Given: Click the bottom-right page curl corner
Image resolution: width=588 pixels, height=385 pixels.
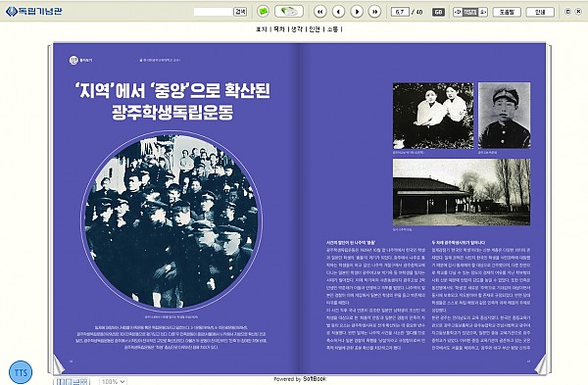Looking at the screenshot, I should [540, 364].
